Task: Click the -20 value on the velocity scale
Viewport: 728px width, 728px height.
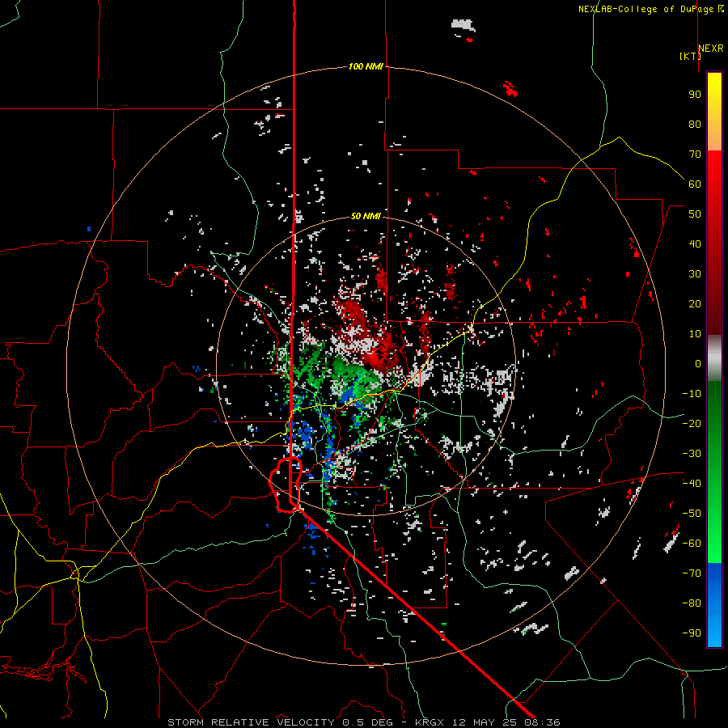Action: point(692,424)
